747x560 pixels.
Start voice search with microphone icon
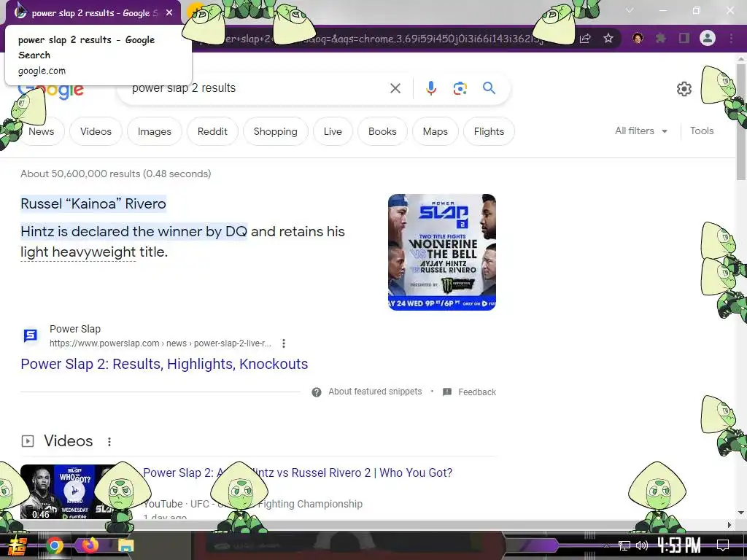click(x=430, y=88)
